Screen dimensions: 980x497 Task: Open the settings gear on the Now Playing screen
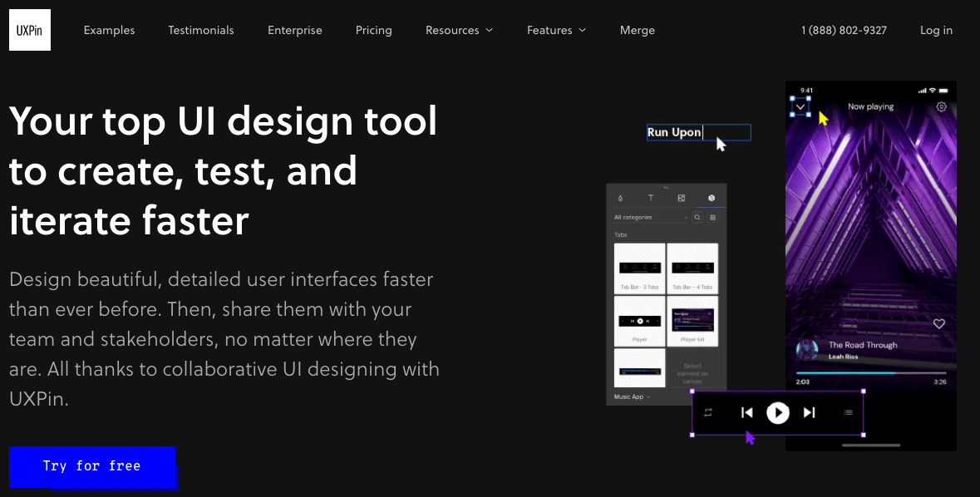tap(941, 106)
